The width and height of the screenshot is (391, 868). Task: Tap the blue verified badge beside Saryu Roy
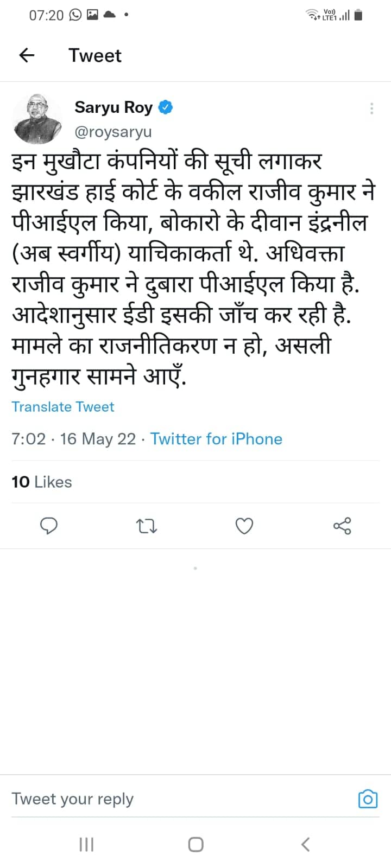coord(166,107)
